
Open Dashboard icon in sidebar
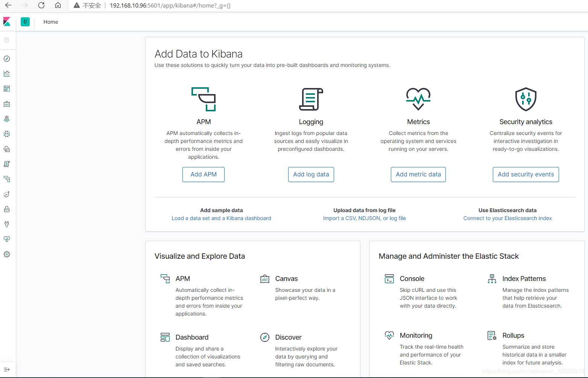pos(7,89)
